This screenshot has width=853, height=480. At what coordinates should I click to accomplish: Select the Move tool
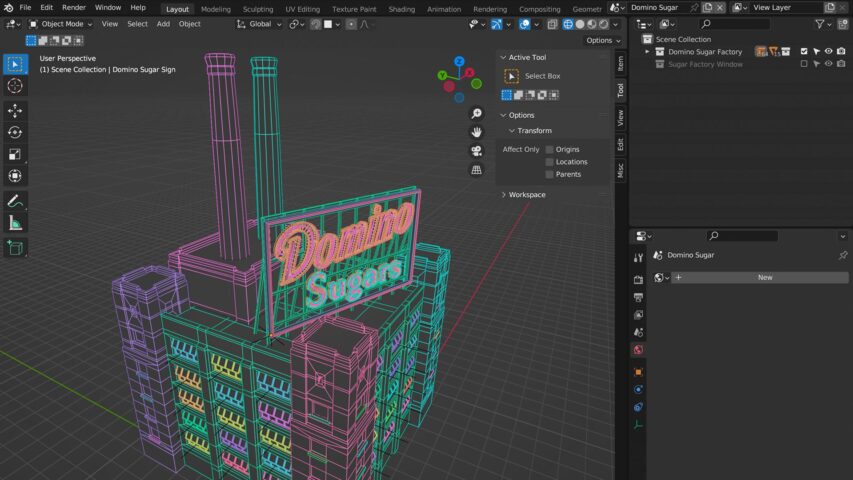(x=15, y=111)
